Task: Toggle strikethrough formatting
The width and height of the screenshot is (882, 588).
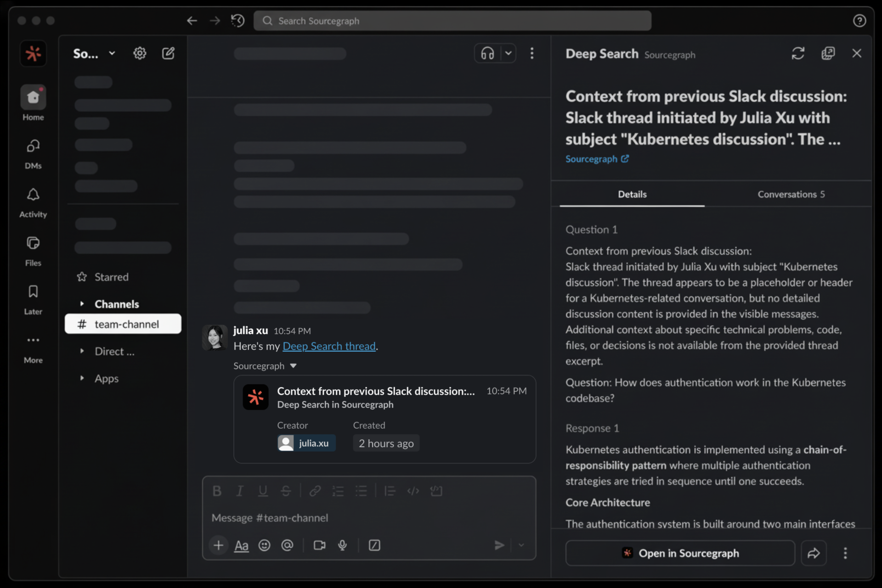Action: click(286, 491)
